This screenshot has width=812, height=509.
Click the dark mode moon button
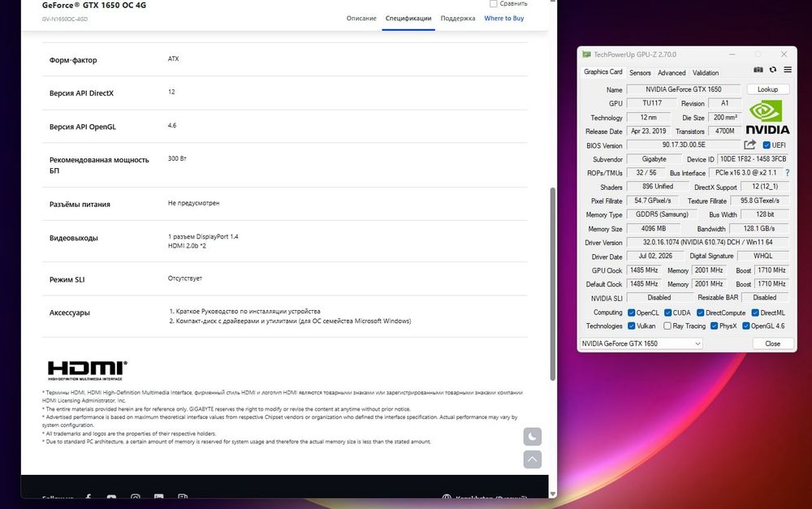pyautogui.click(x=533, y=437)
